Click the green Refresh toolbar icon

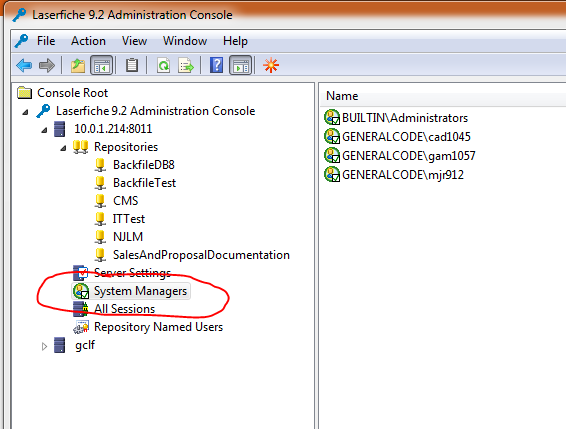tap(164, 66)
